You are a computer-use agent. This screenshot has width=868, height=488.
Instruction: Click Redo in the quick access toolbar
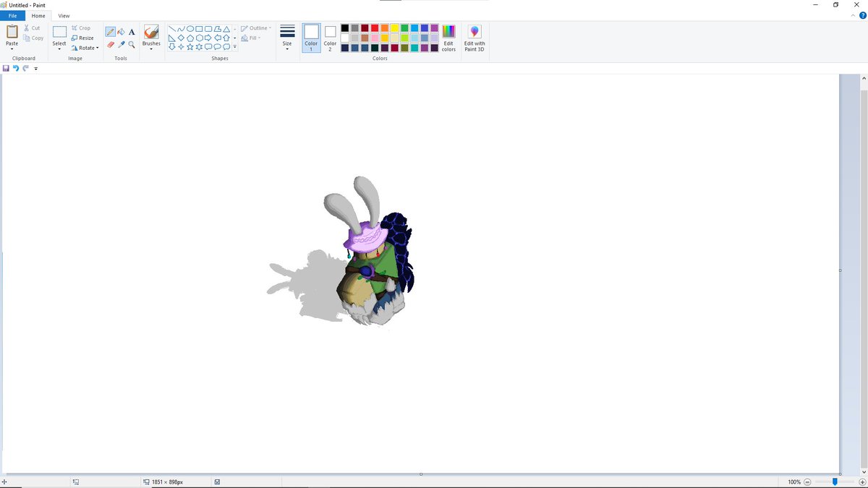point(25,68)
